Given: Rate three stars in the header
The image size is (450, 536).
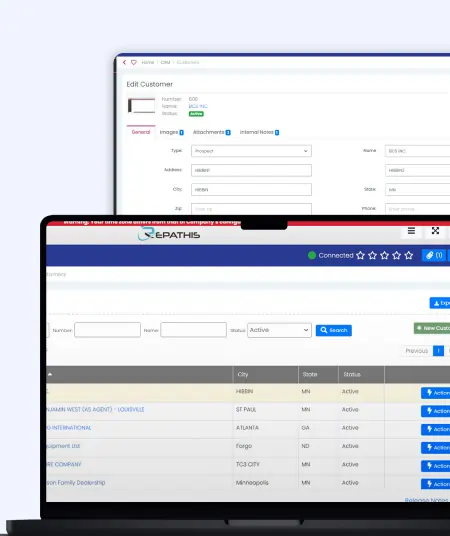Looking at the screenshot, I should pyautogui.click(x=385, y=255).
